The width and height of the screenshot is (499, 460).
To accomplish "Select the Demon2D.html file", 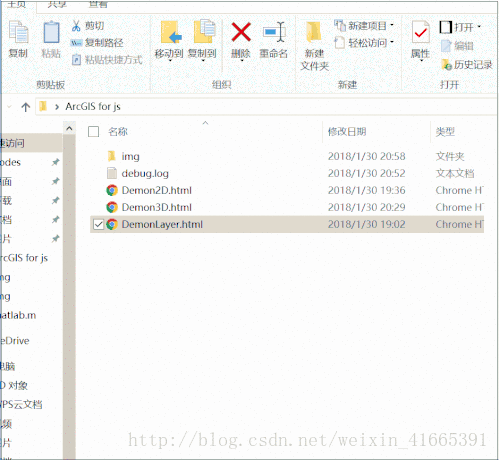I will (x=157, y=190).
